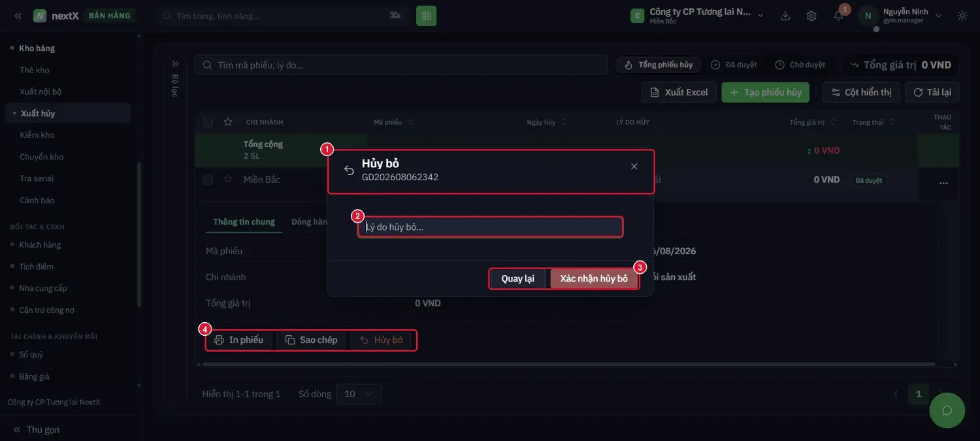Click the download icon in header
Viewport: 980px width, 441px height.
(785, 16)
